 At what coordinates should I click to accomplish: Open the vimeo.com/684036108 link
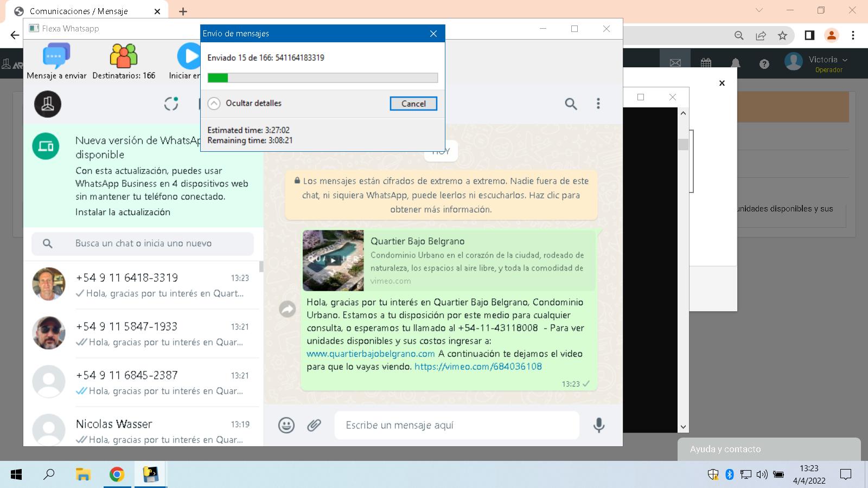click(x=478, y=367)
